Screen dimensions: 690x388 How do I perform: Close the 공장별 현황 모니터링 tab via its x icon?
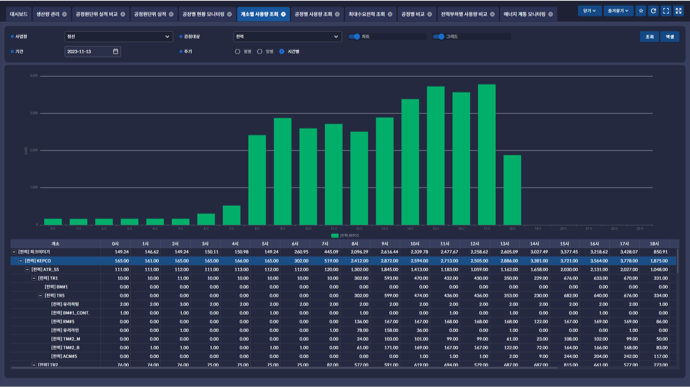[x=229, y=14]
